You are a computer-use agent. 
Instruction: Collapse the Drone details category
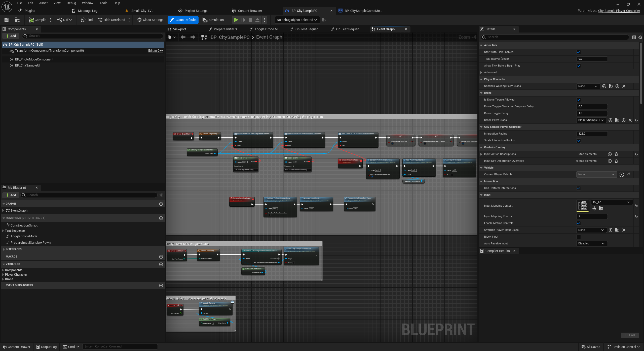[481, 93]
